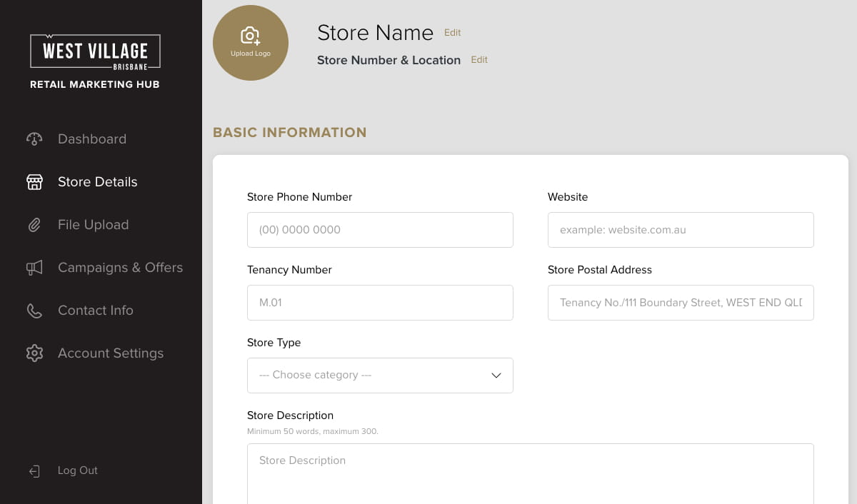
Task: Click the Store Type dropdown chevron arrow
Action: pos(496,376)
